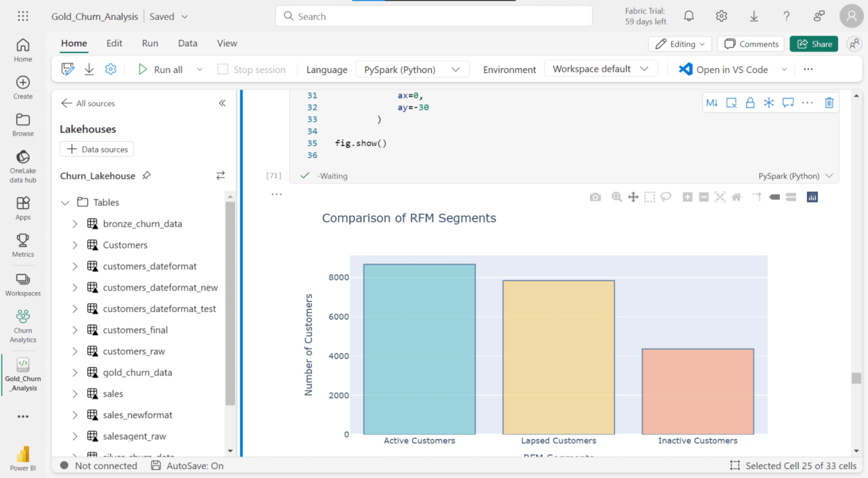Go back to All sources
The width and height of the screenshot is (868, 478).
click(88, 103)
